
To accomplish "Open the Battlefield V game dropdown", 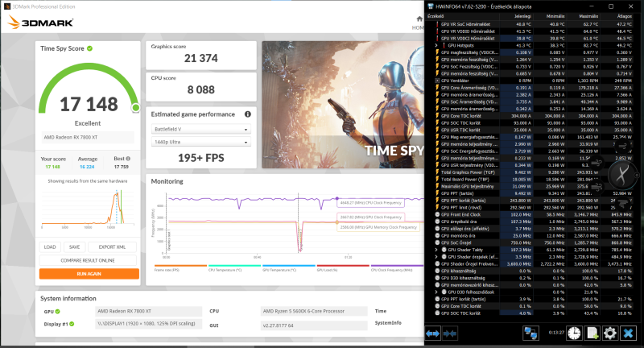I will (x=200, y=129).
